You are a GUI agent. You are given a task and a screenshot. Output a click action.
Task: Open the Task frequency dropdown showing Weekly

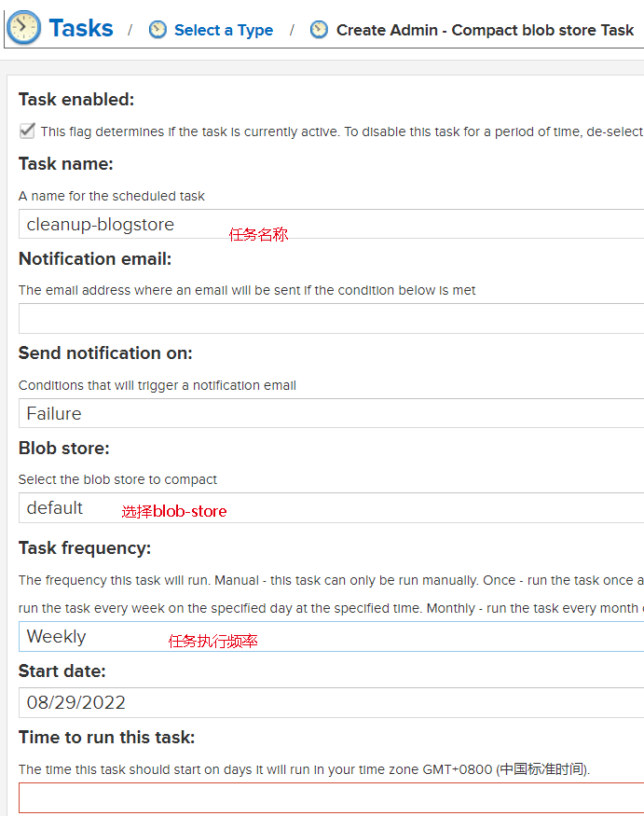click(x=332, y=636)
